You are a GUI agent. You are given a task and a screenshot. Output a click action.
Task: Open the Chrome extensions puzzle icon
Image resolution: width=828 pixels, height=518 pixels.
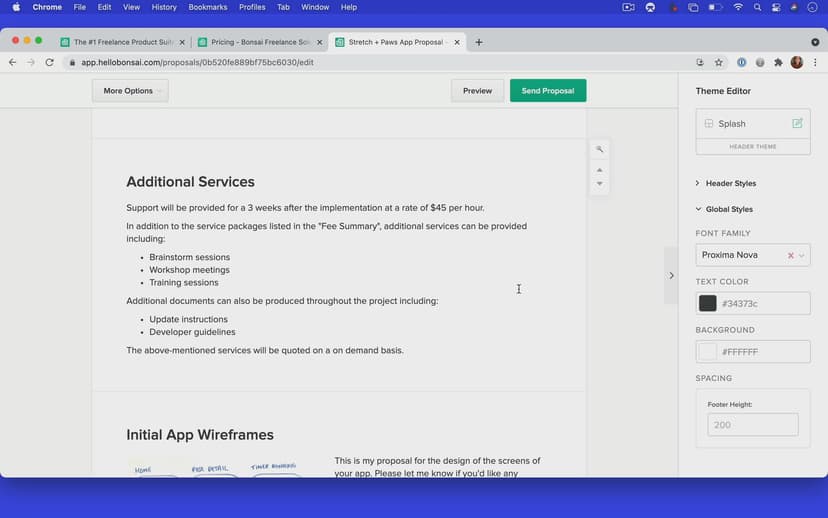pos(778,62)
